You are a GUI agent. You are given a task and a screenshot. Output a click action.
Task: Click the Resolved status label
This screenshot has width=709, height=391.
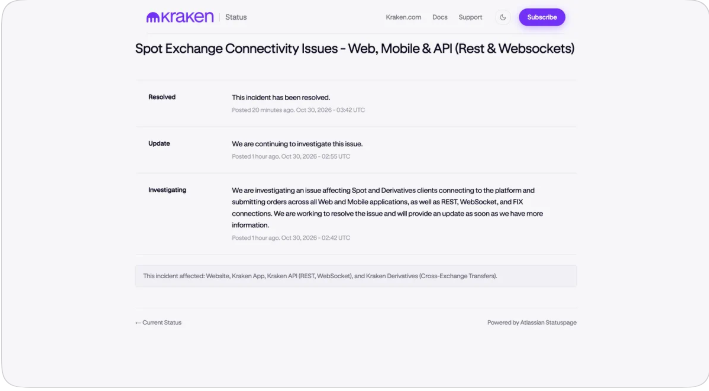pos(162,97)
